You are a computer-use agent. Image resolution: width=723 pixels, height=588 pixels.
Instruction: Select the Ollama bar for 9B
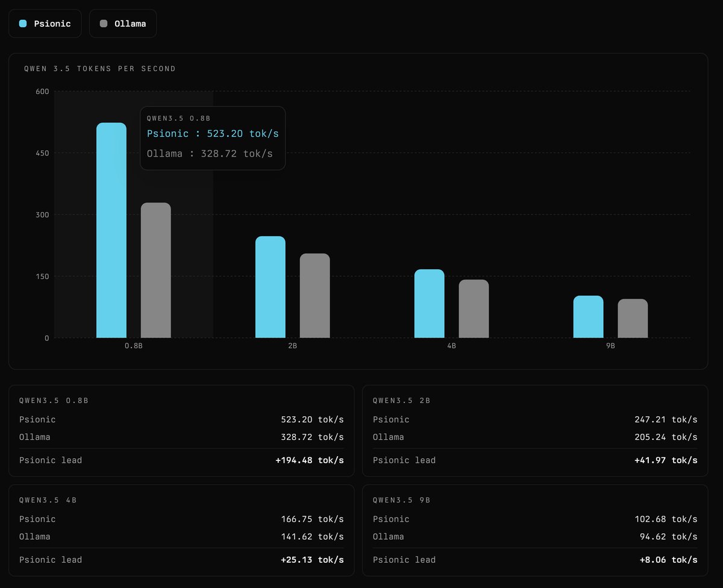633,319
